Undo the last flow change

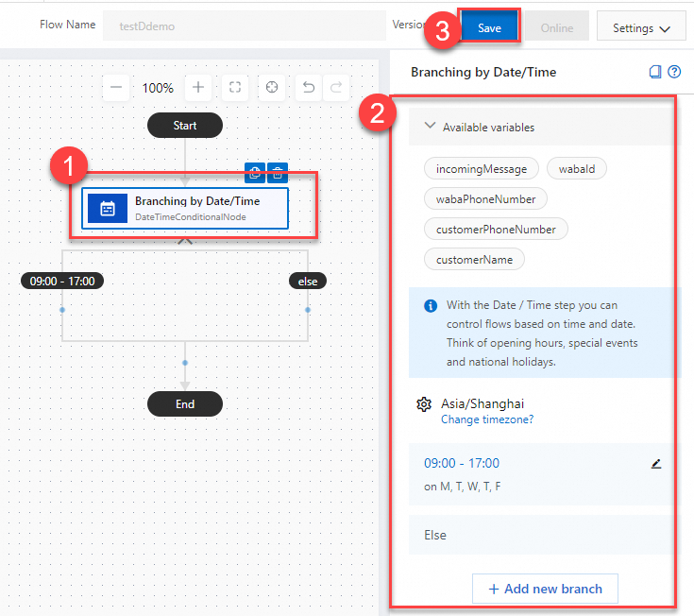coord(309,87)
